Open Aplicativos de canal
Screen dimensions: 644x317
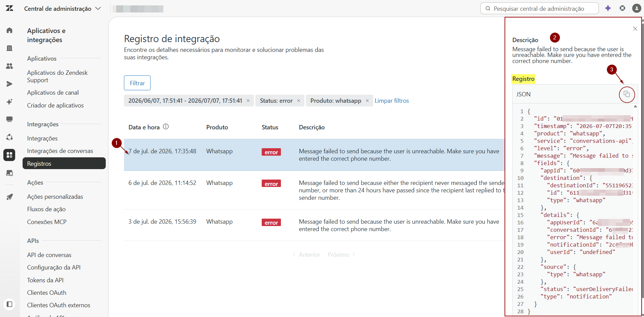53,93
